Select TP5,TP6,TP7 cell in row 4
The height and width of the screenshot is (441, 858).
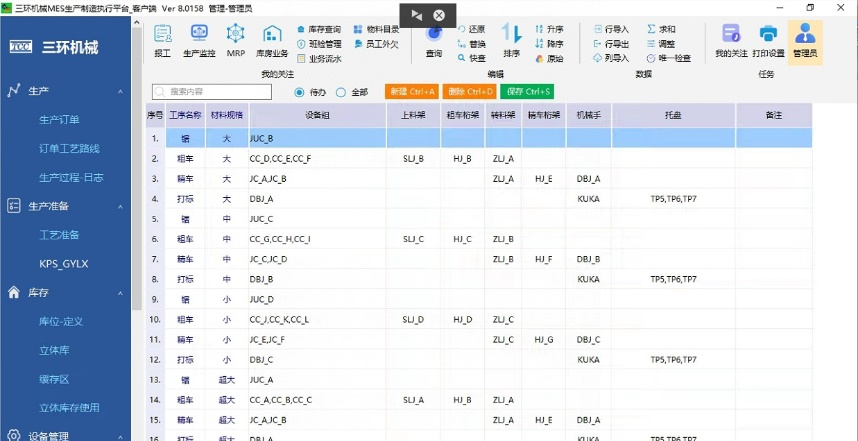673,199
